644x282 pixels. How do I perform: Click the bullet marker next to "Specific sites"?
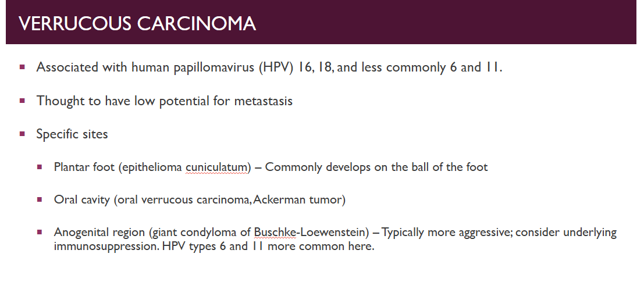[22, 134]
